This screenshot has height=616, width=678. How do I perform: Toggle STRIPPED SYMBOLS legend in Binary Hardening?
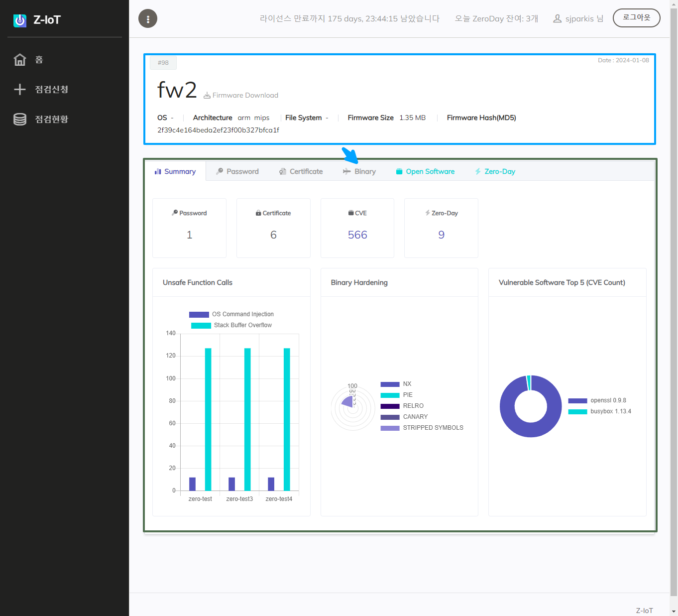pyautogui.click(x=422, y=428)
